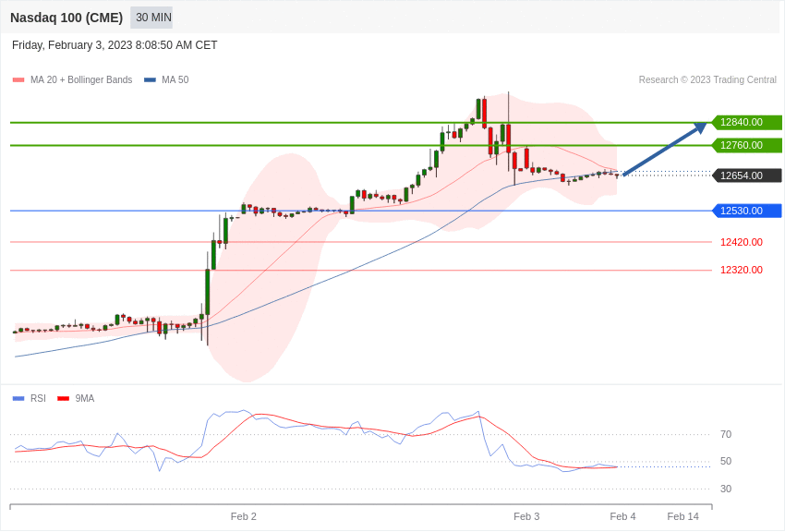785x532 pixels.
Task: Click the RSI 70 level label
Action: tap(726, 434)
